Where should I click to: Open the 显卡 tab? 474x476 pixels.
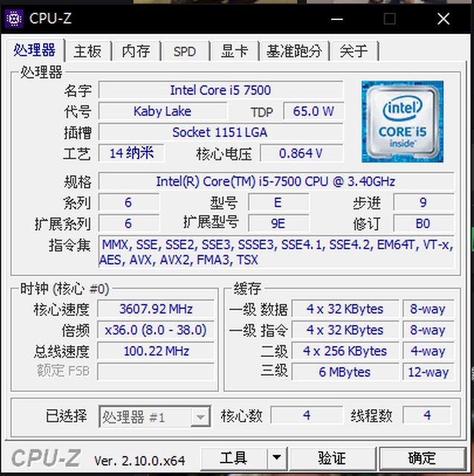pos(234,51)
